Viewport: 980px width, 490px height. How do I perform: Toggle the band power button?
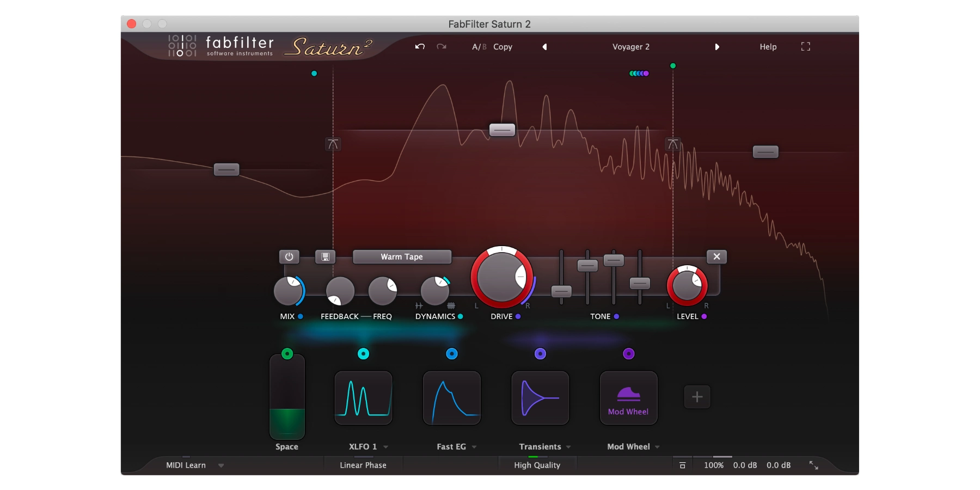pyautogui.click(x=289, y=257)
